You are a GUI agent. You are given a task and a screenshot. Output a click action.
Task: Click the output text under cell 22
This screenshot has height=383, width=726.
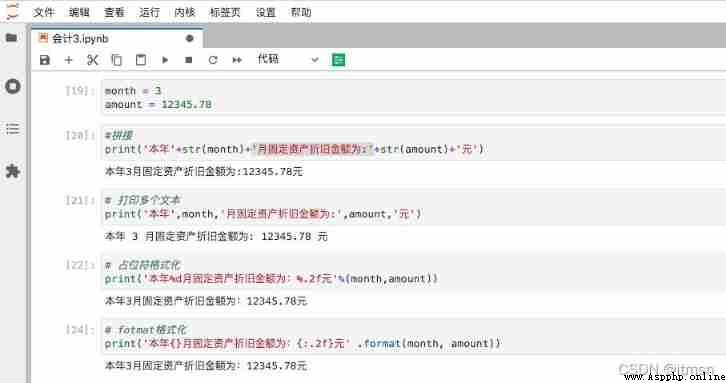(206, 301)
